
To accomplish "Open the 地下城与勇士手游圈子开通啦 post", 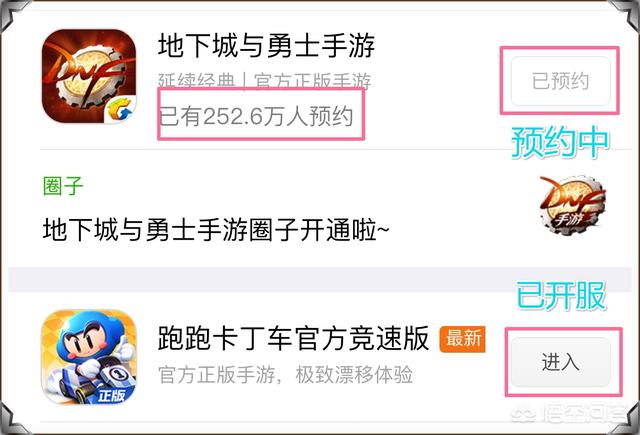I will 216,230.
